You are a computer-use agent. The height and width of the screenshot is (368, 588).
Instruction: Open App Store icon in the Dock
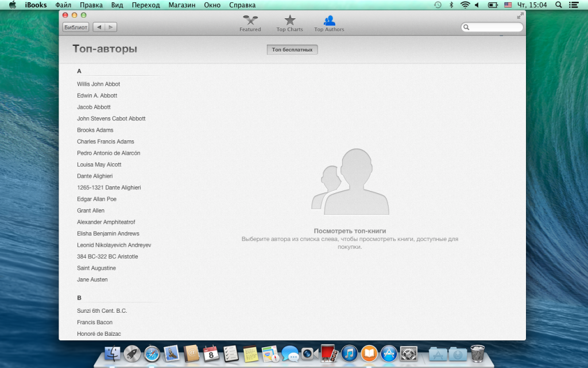389,354
